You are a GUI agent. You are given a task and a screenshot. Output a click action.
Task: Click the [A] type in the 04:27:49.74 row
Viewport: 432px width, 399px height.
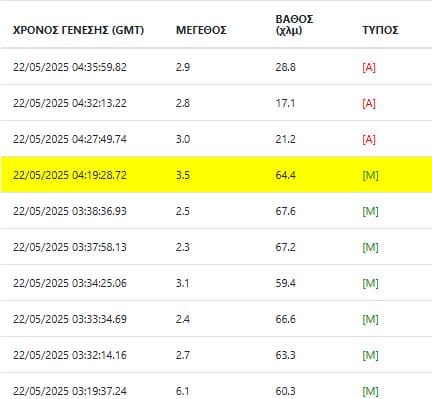click(x=369, y=140)
